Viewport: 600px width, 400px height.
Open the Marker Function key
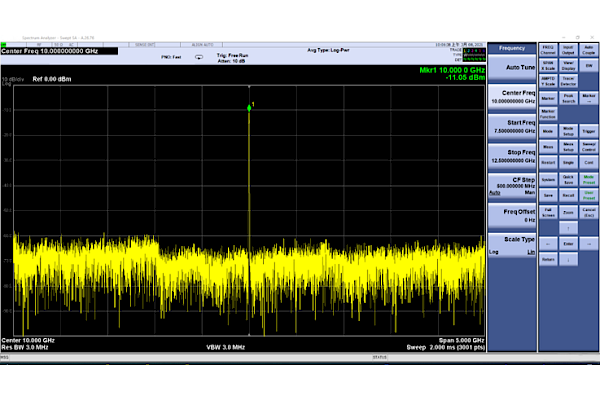(548, 114)
